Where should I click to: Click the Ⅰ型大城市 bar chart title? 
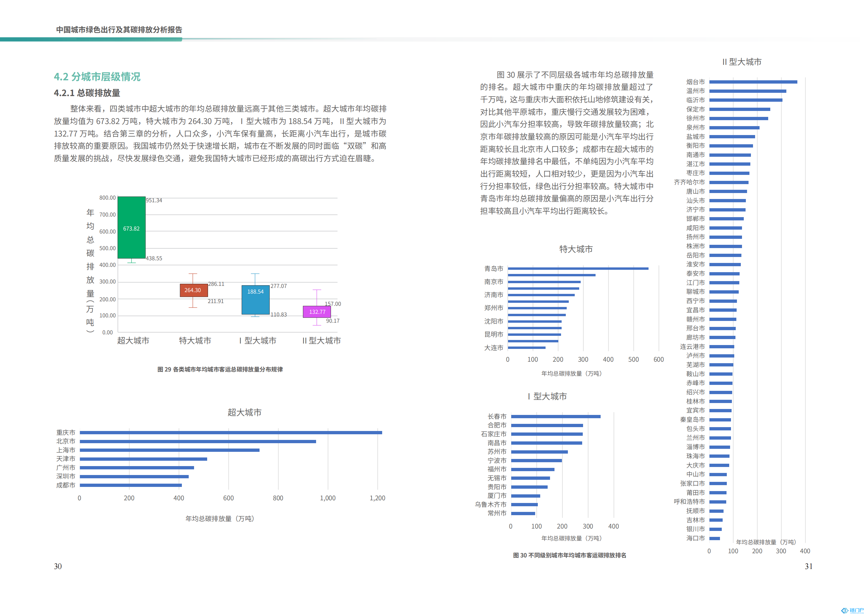547,396
